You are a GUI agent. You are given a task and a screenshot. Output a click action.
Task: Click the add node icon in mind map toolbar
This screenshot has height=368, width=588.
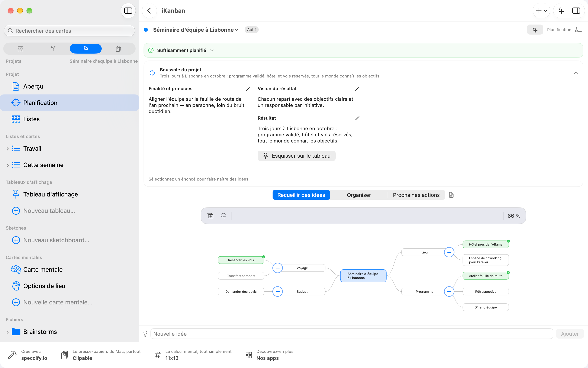[x=210, y=216]
